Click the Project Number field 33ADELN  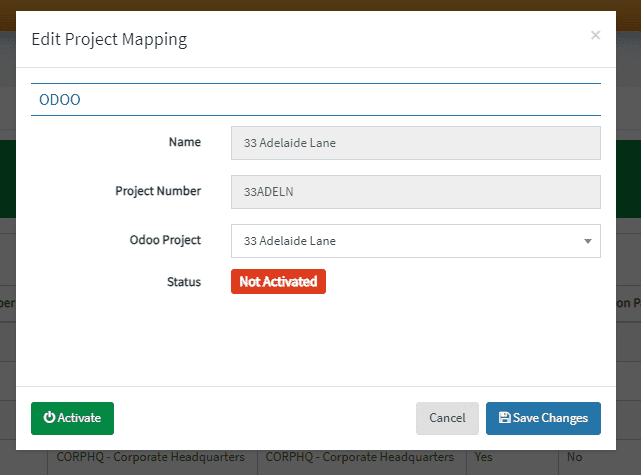[415, 192]
